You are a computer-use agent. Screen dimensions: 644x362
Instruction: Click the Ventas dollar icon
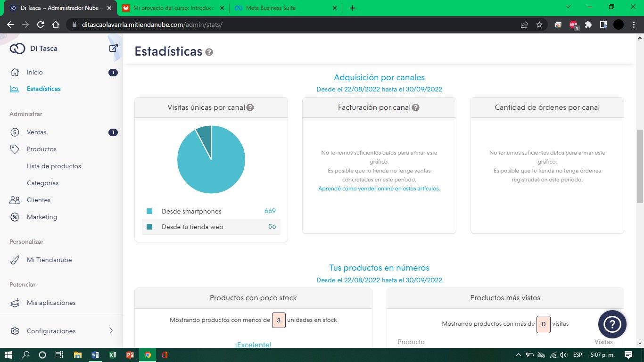[15, 132]
